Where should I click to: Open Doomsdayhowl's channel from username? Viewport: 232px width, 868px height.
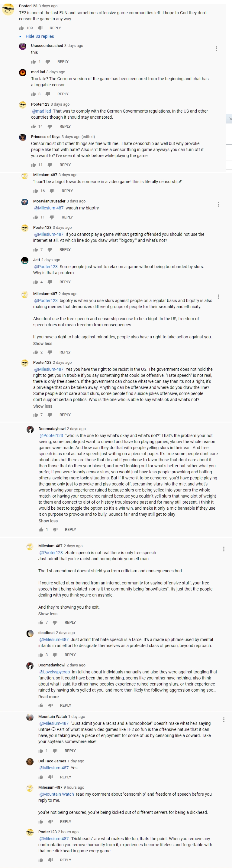coord(52,429)
